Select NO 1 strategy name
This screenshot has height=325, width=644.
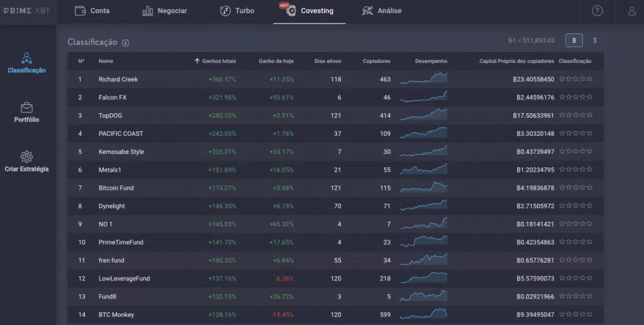pyautogui.click(x=105, y=224)
